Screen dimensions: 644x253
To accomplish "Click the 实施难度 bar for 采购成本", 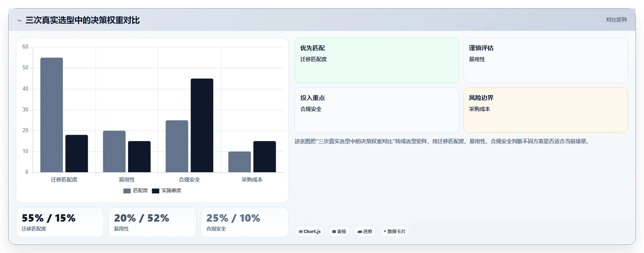I will pyautogui.click(x=265, y=157).
